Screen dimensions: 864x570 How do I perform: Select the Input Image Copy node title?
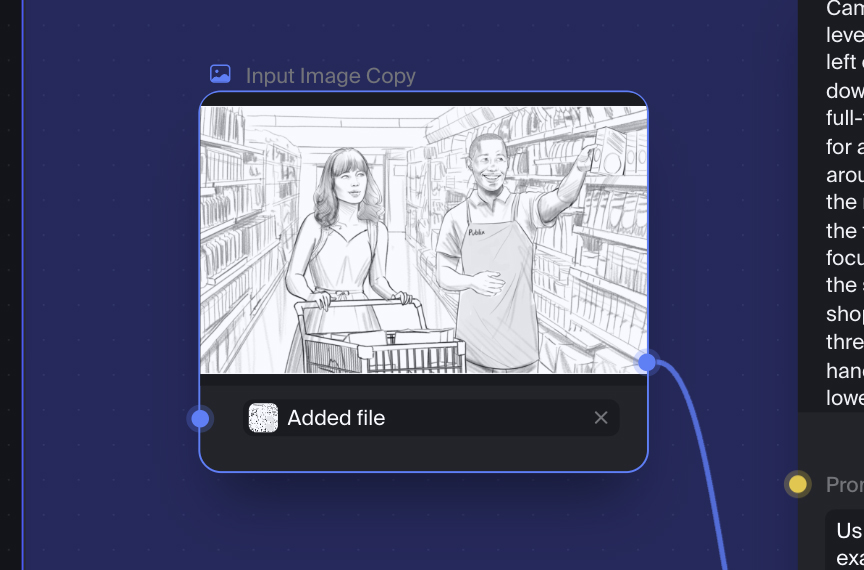click(x=330, y=76)
